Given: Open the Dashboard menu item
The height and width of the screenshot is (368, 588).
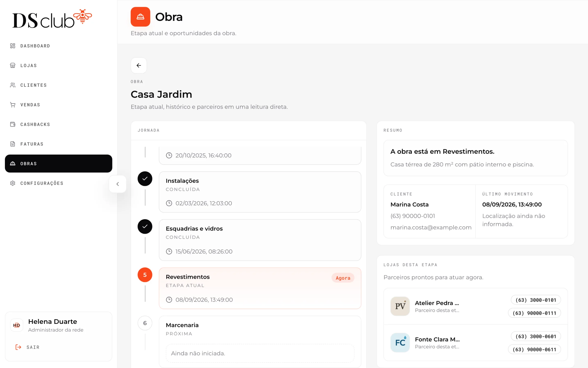Looking at the screenshot, I should (59, 46).
